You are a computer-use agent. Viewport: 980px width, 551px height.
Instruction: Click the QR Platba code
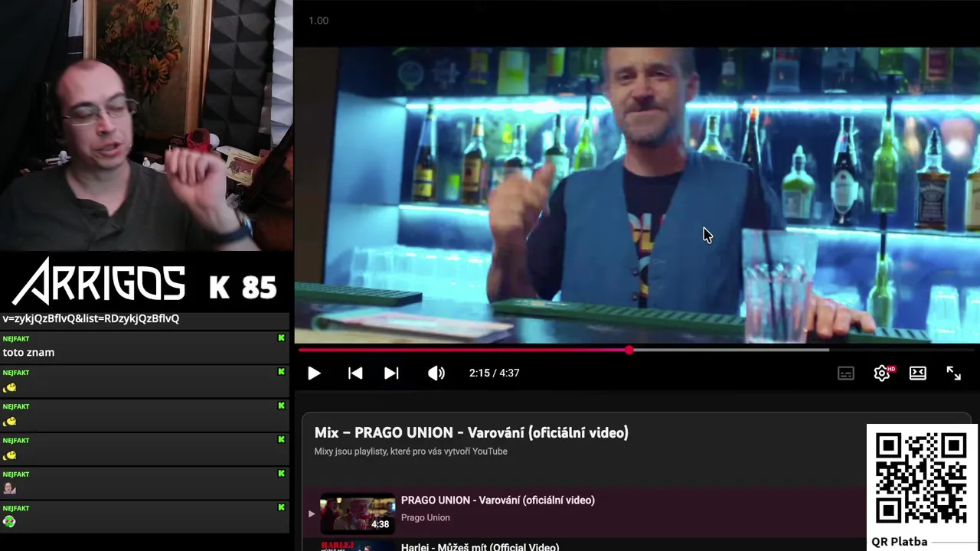pyautogui.click(x=921, y=479)
